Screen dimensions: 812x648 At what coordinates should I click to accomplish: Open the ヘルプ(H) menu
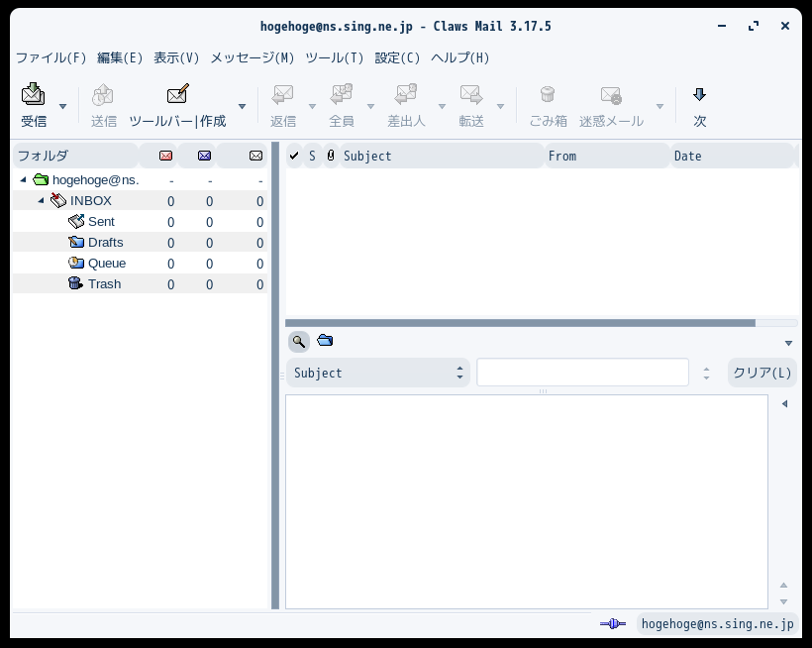point(459,57)
